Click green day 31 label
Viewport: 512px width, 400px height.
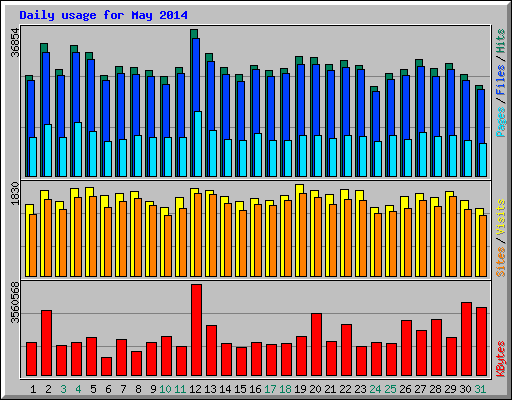coord(480,389)
